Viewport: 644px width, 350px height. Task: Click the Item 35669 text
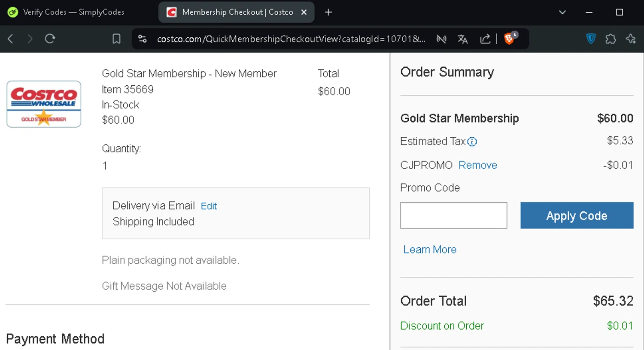coord(128,90)
